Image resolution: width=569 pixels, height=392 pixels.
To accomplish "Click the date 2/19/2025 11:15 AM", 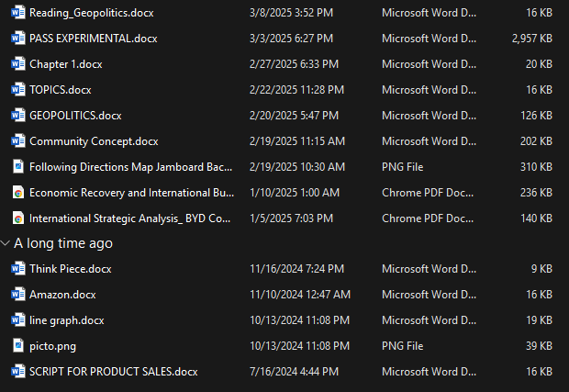I will 297,141.
